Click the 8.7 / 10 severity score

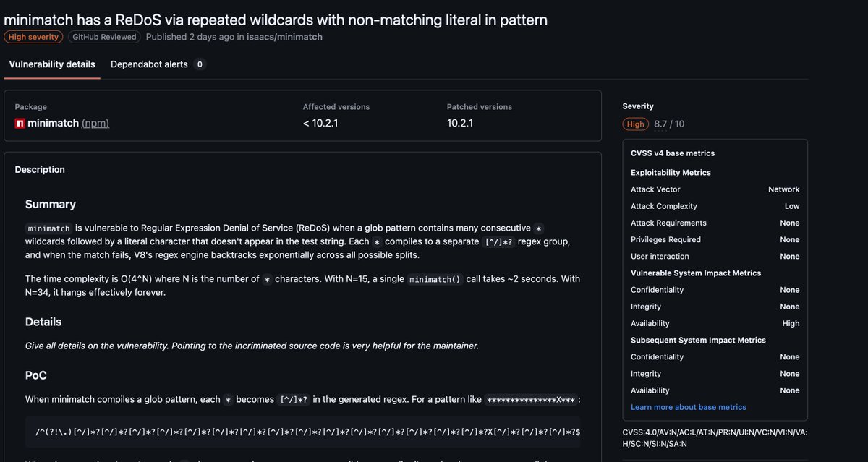pos(669,124)
